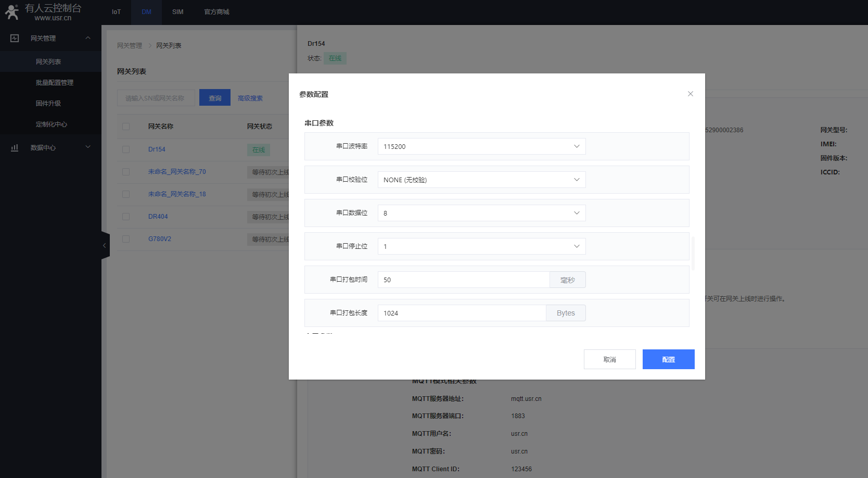Expand the 数据中心 menu chevron

click(x=88, y=147)
